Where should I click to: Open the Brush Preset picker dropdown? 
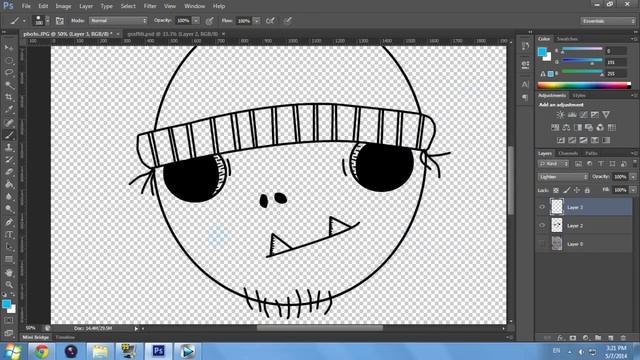47,20
